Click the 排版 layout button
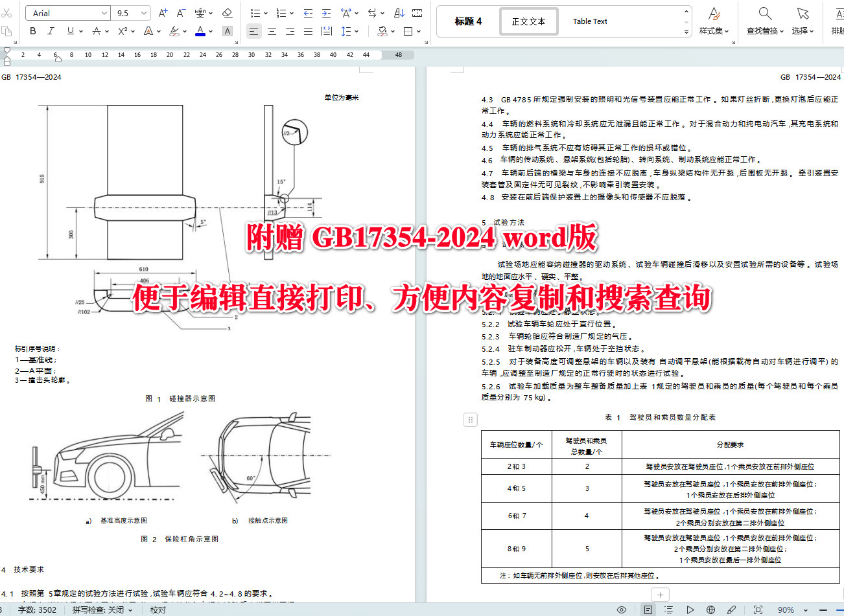This screenshot has width=844, height=616. [838, 21]
